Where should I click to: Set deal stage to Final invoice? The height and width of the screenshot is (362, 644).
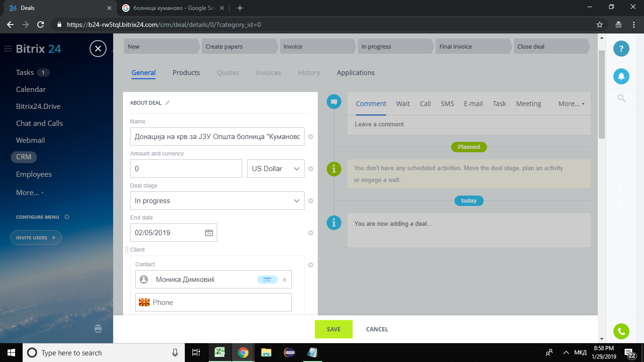pos(471,47)
